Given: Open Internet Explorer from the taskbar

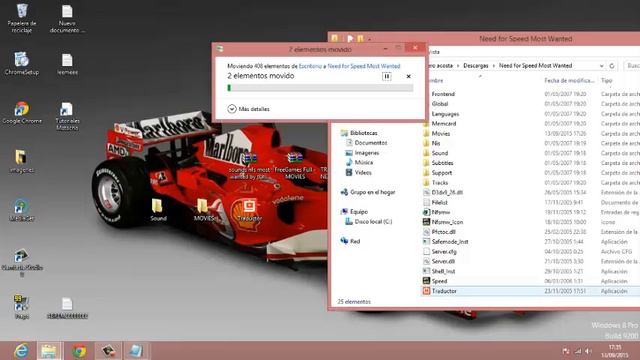Looking at the screenshot, I should [21, 351].
